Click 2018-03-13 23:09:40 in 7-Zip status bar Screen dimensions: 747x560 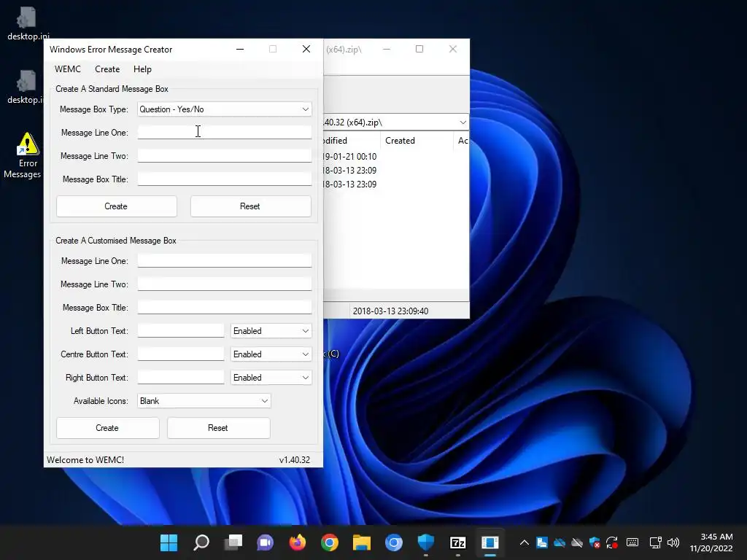point(391,311)
